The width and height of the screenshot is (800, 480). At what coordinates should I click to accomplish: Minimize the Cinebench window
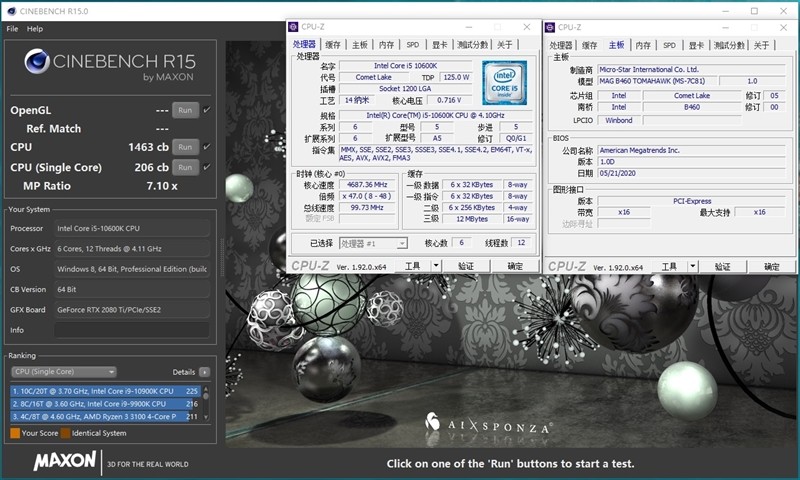click(725, 11)
